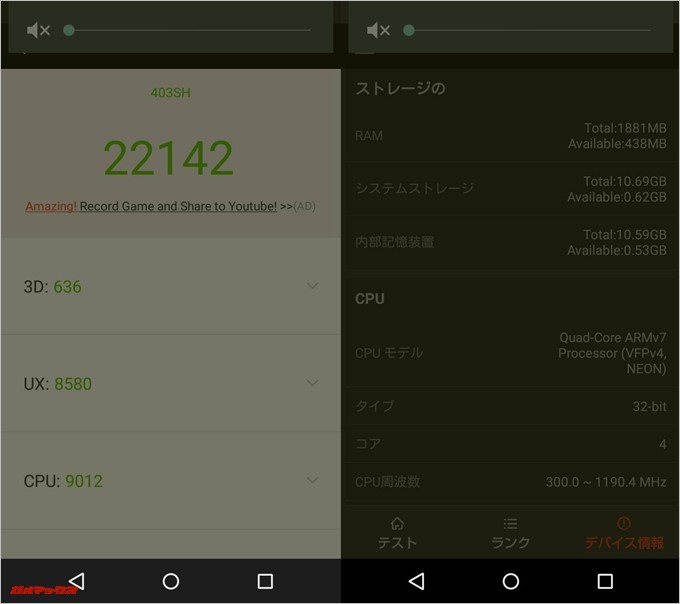Switch to the ランク tab
680x604 pixels.
[510, 533]
